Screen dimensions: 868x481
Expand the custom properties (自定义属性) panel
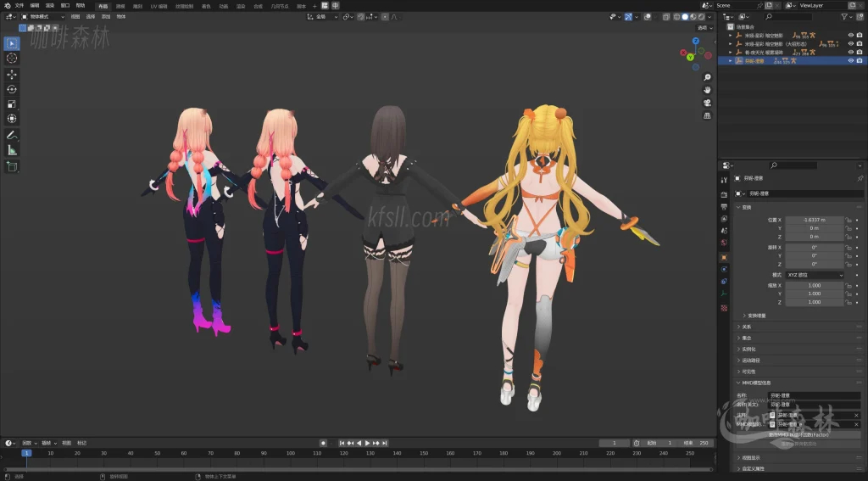pyautogui.click(x=738, y=469)
